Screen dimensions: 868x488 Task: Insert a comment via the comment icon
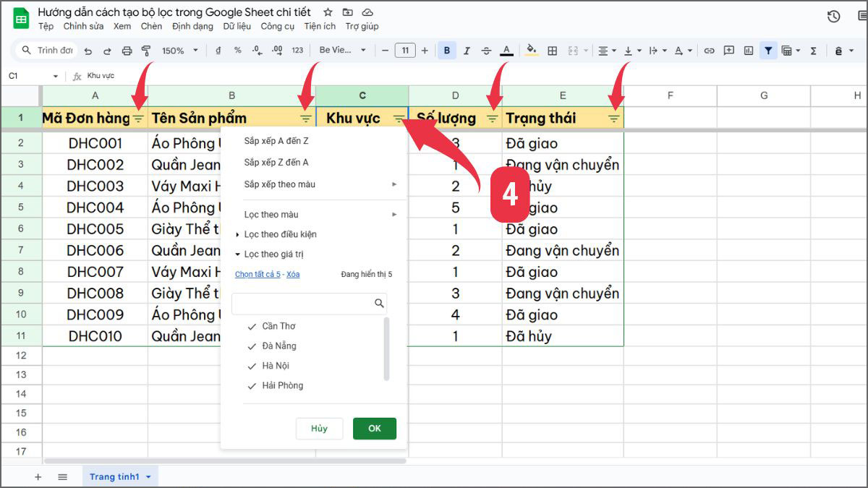729,51
